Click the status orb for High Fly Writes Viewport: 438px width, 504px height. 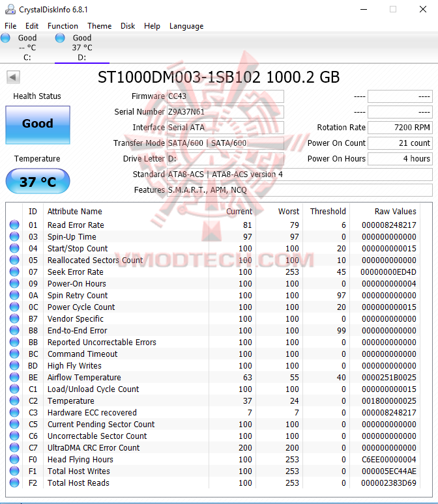(14, 365)
